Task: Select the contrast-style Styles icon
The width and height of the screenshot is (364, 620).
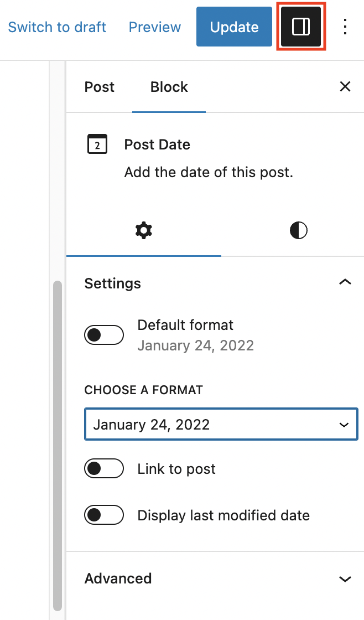Action: coord(298,230)
